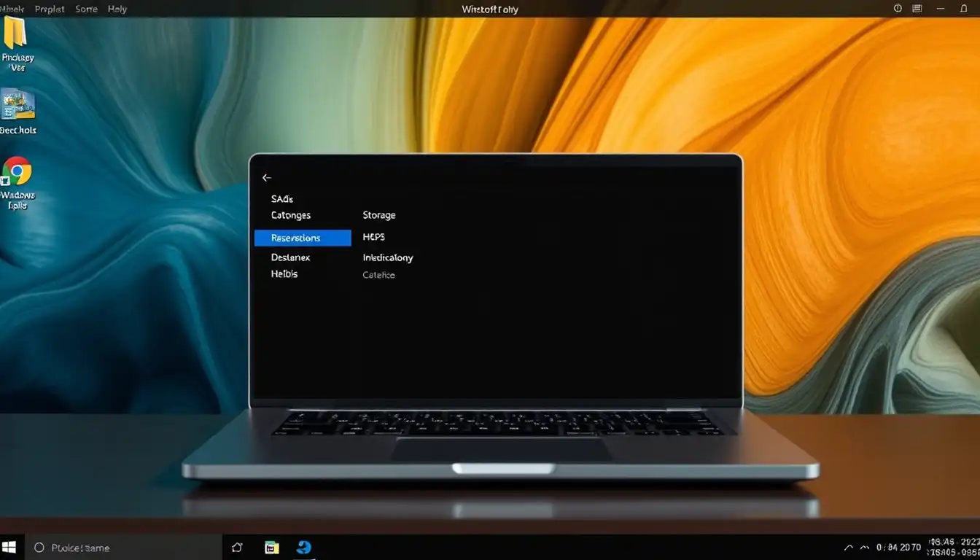Click the taskbar clock and date
This screenshot has height=560, width=980.
tap(954, 548)
